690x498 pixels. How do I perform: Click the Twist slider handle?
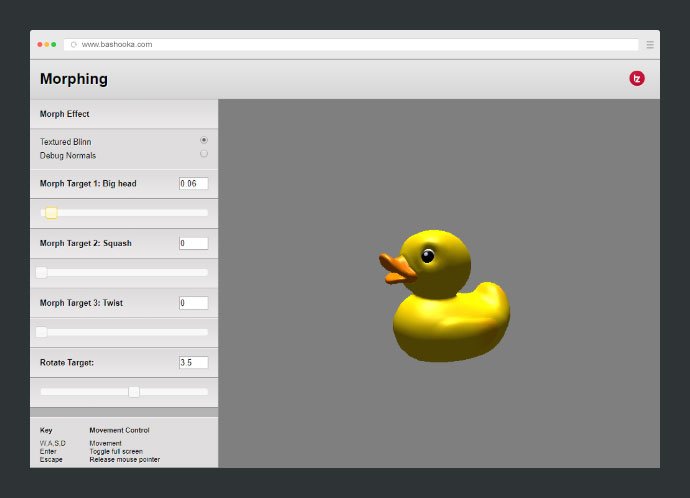[x=41, y=332]
